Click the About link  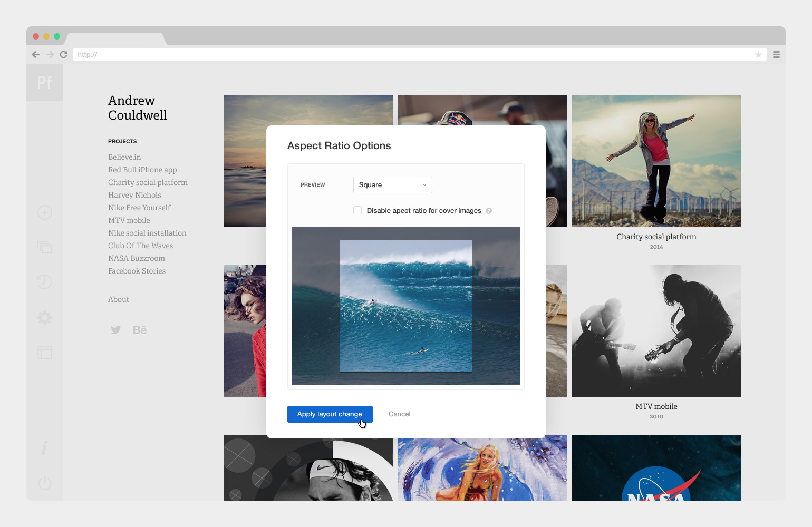[x=118, y=299]
